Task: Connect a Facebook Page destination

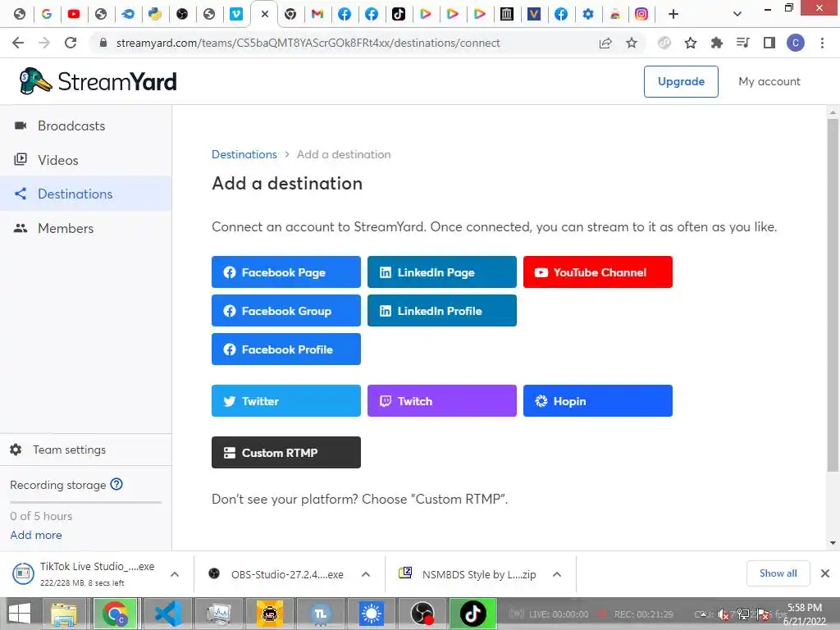Action: tap(286, 272)
